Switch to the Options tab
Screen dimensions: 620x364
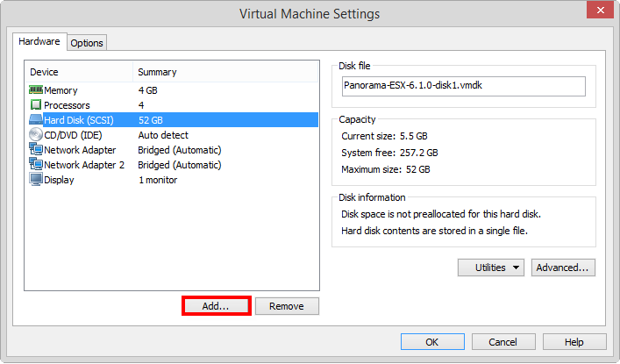(x=87, y=43)
